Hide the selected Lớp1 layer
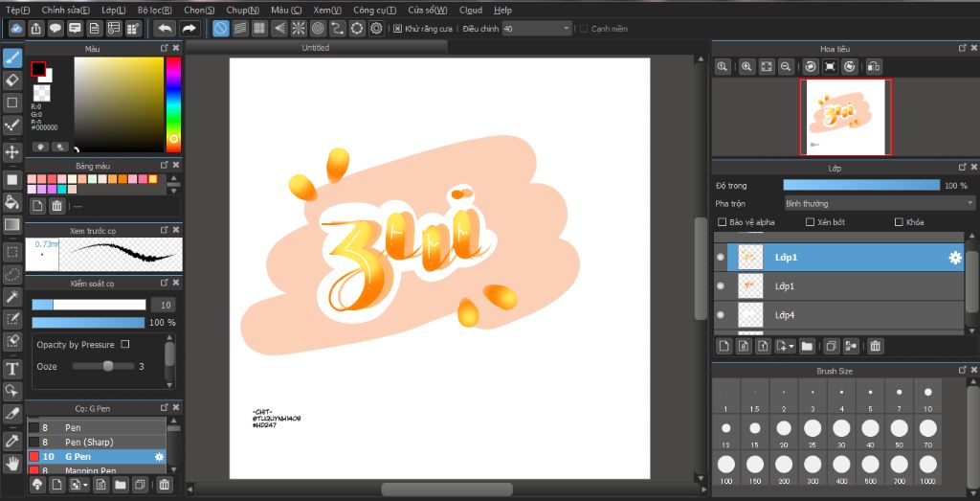Image resolution: width=980 pixels, height=501 pixels. [x=721, y=257]
